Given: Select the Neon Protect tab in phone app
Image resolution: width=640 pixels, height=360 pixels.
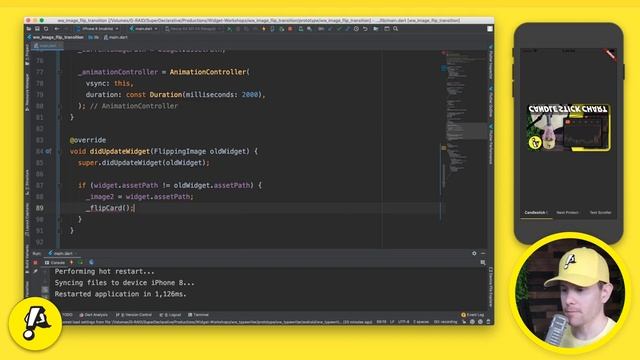Looking at the screenshot, I should (x=567, y=213).
